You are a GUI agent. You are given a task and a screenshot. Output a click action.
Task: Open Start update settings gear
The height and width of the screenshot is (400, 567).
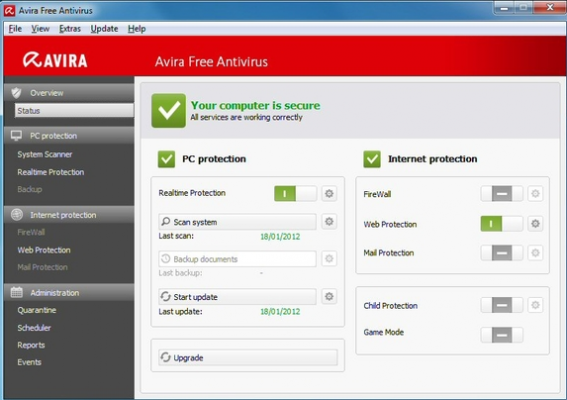329,297
